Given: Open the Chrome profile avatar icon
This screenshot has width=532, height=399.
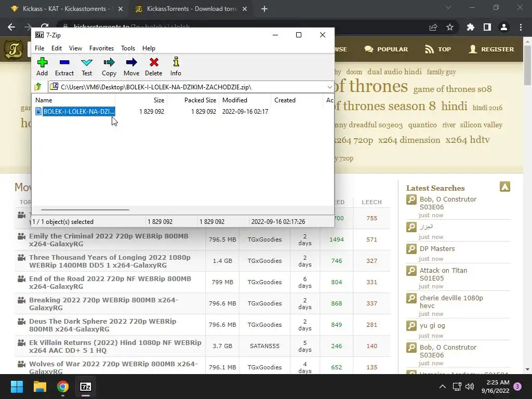Looking at the screenshot, I should (504, 27).
